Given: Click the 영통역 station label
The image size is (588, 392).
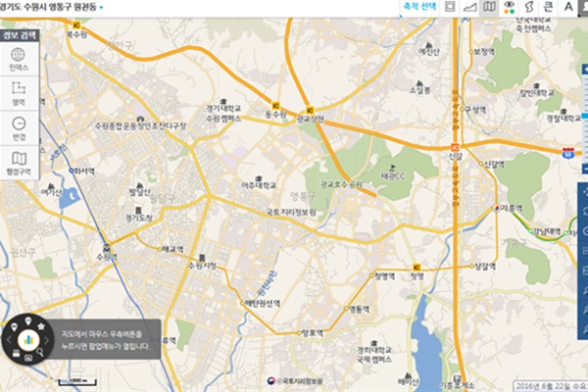Looking at the screenshot, I should pos(360,309).
